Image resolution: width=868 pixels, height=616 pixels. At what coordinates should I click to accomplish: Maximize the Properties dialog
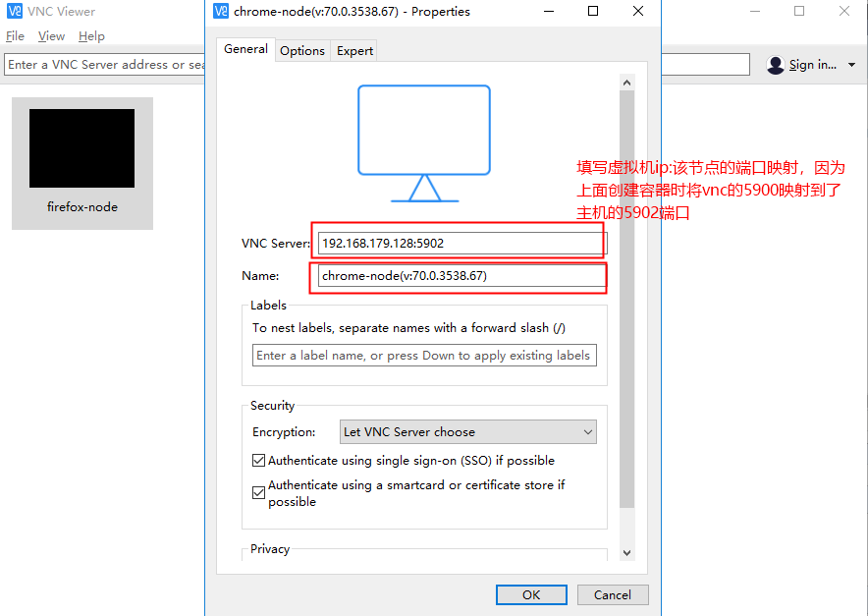point(593,11)
